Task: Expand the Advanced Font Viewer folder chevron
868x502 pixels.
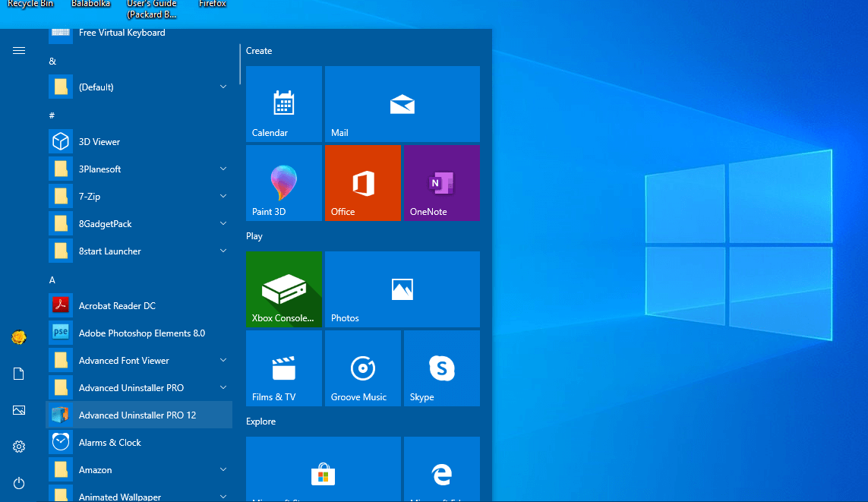Action: click(x=223, y=360)
